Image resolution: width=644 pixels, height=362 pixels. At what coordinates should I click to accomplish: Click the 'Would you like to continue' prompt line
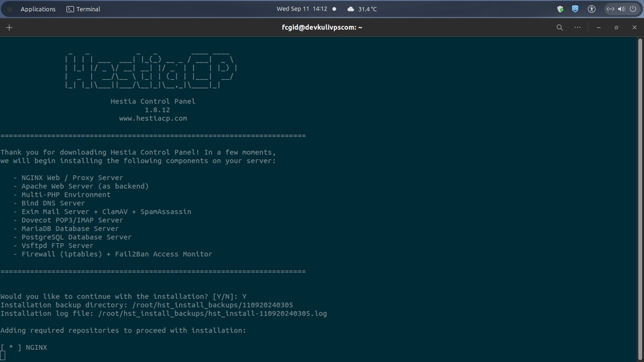[x=123, y=297]
